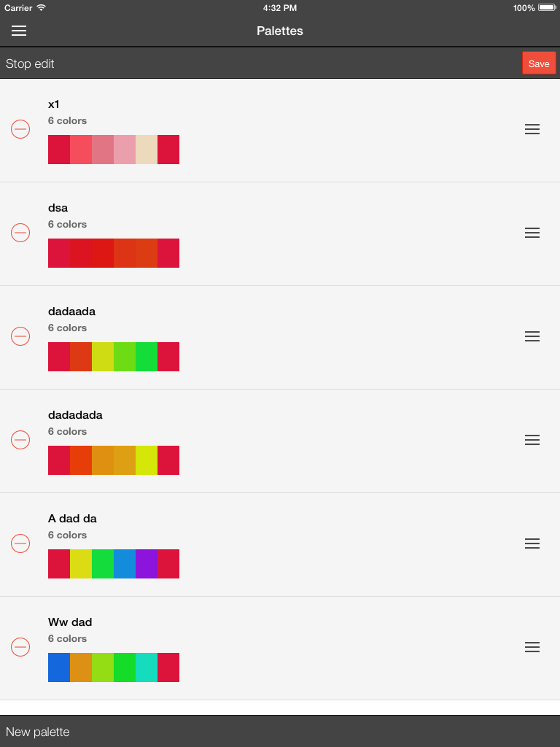The height and width of the screenshot is (747, 560).
Task: Tap the reorder handle for A dad da
Action: coord(532,543)
